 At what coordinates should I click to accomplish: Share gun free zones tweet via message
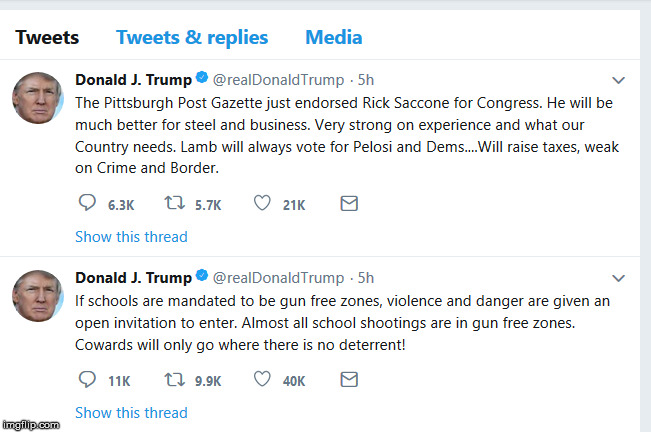click(x=349, y=380)
